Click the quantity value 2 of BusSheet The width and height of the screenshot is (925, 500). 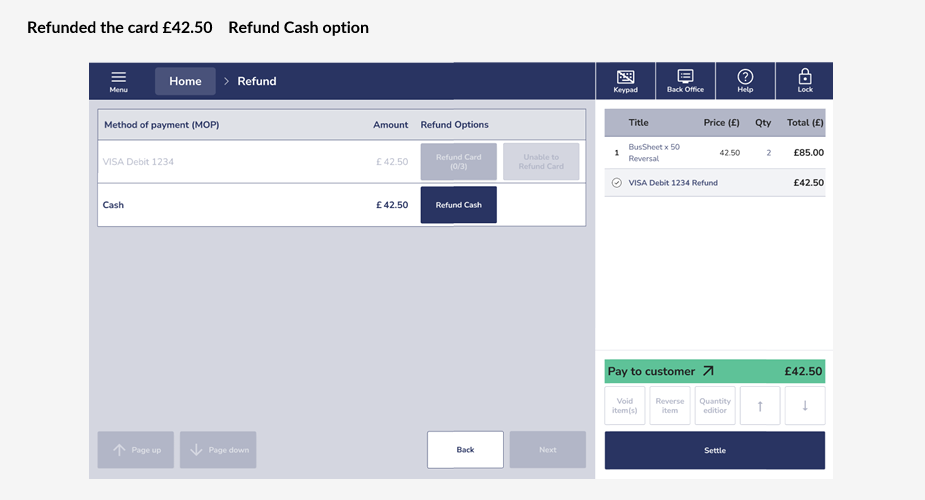pyautogui.click(x=769, y=153)
